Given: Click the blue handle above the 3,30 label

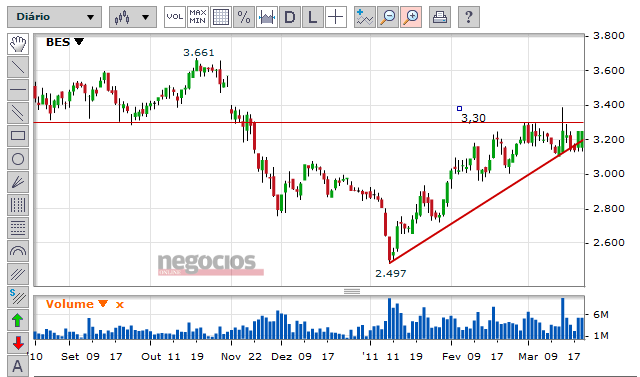Looking at the screenshot, I should click(x=459, y=109).
